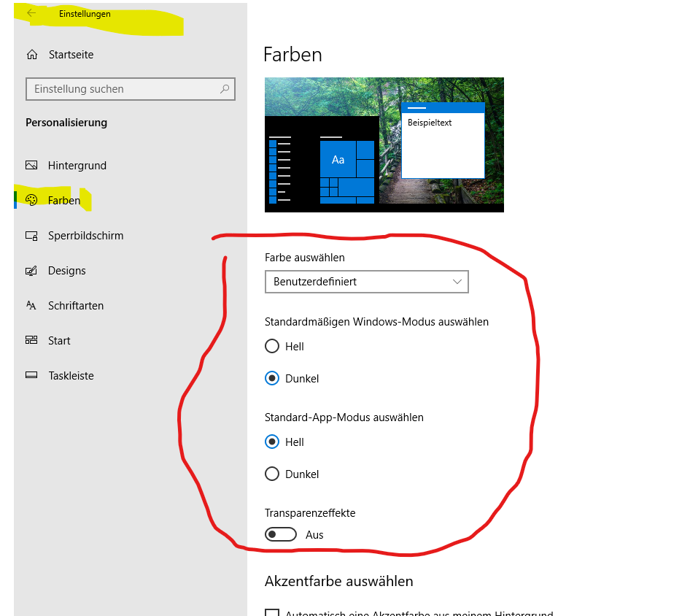This screenshot has height=616, width=682.
Task: Open the Hintergrund settings
Action: (77, 166)
